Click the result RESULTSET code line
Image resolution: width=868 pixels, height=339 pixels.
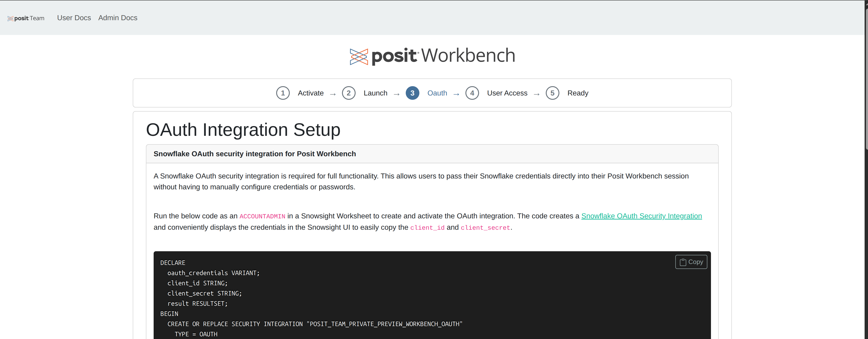197,304
